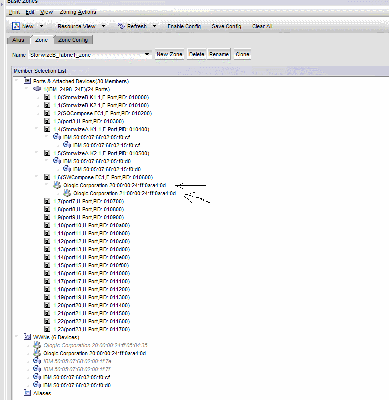Select the port 1,23 icon in the tree
The width and height of the screenshot is (389, 400).
[x=47, y=329]
